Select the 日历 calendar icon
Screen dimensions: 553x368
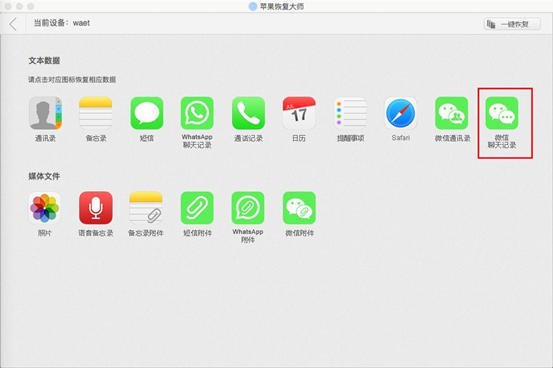pyautogui.click(x=299, y=113)
